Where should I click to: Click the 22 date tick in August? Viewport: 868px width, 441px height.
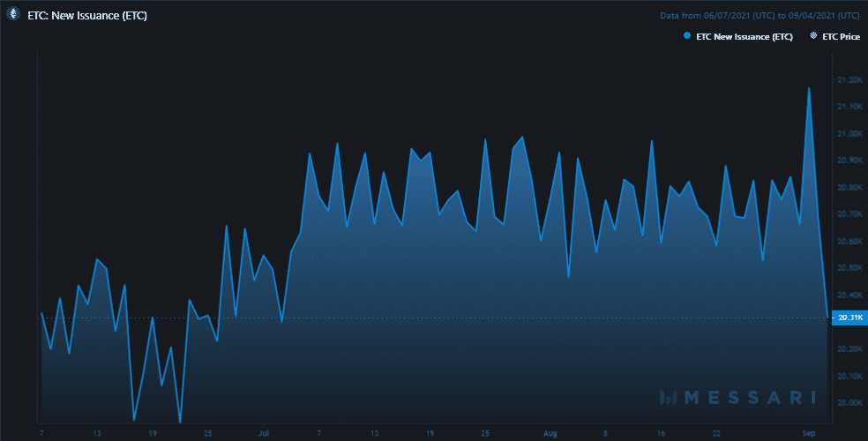tap(716, 433)
